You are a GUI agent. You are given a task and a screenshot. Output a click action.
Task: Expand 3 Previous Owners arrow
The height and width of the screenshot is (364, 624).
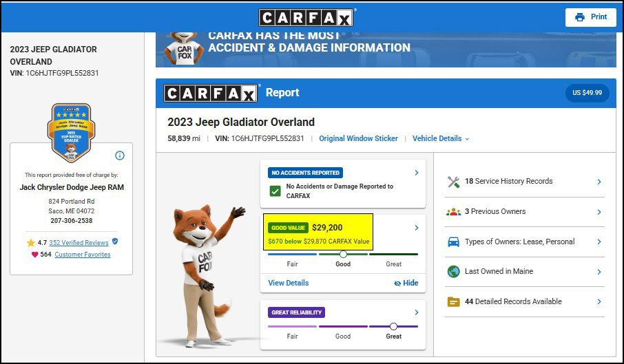(x=599, y=212)
